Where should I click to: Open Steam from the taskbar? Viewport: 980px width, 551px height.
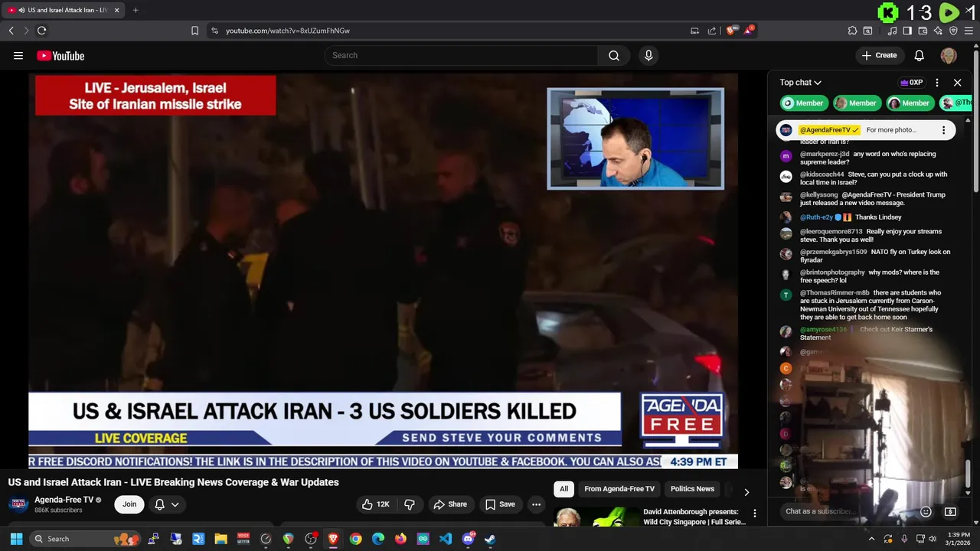[x=490, y=539]
